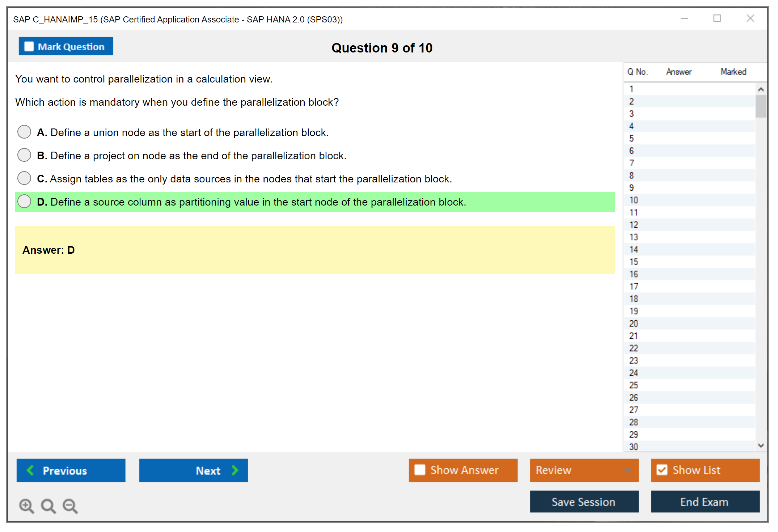Screen dimensions: 778x532
Task: Click the green right arrow on Next
Action: point(235,470)
